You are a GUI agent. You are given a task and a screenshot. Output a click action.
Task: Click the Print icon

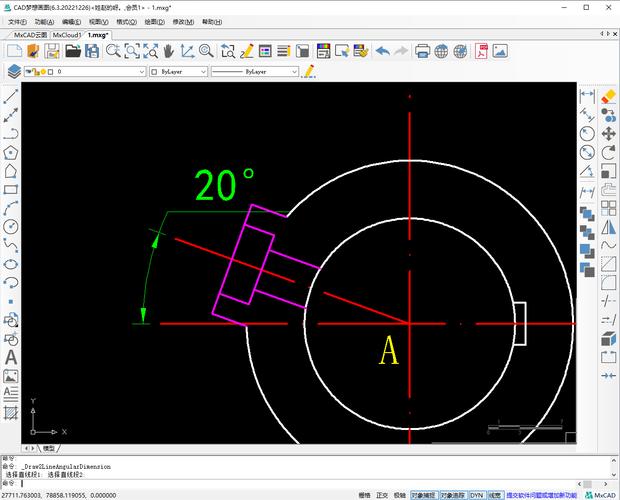click(x=422, y=51)
